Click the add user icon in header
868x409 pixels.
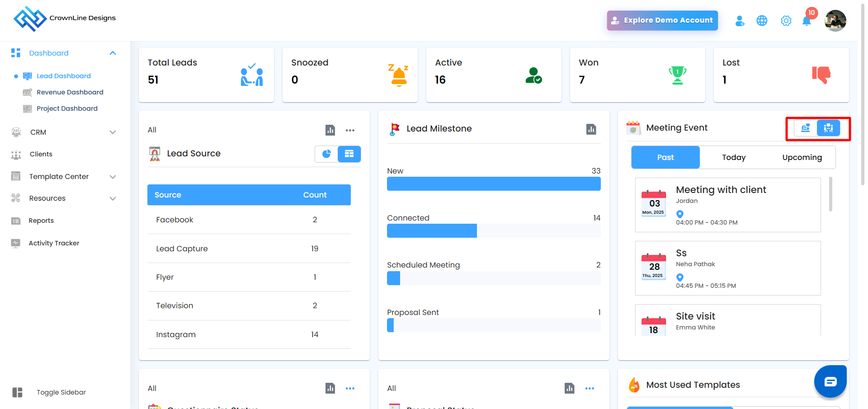tap(740, 21)
